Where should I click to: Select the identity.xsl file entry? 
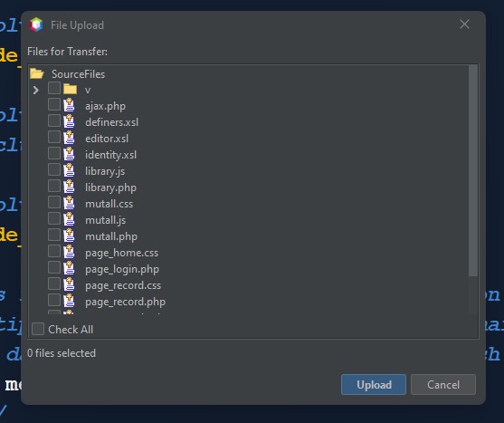coord(111,155)
